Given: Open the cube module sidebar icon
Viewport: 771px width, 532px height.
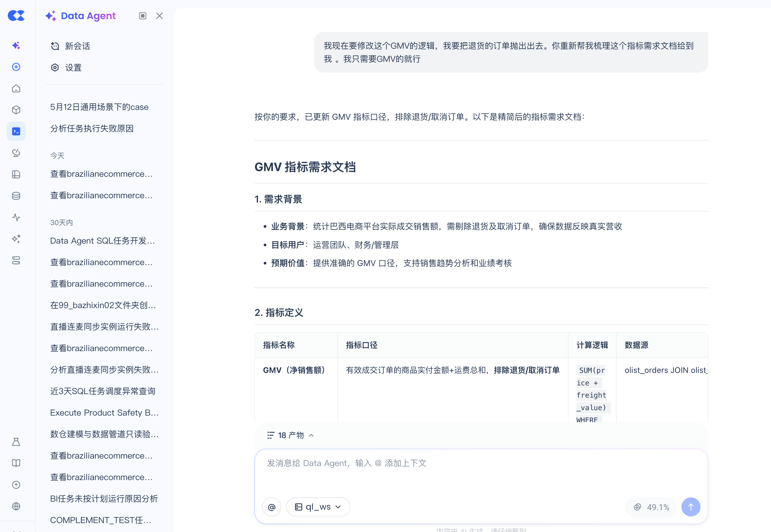Looking at the screenshot, I should pos(16,110).
